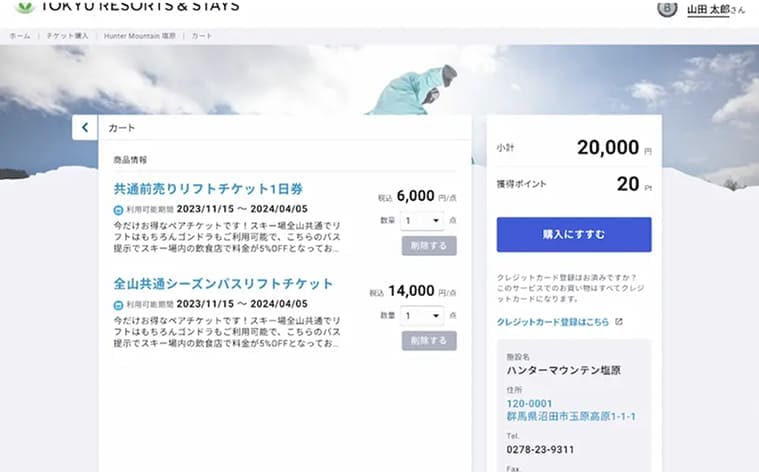Click external link icon beside クレジットカード登録はこちら
This screenshot has width=759, height=472.
pyautogui.click(x=619, y=321)
